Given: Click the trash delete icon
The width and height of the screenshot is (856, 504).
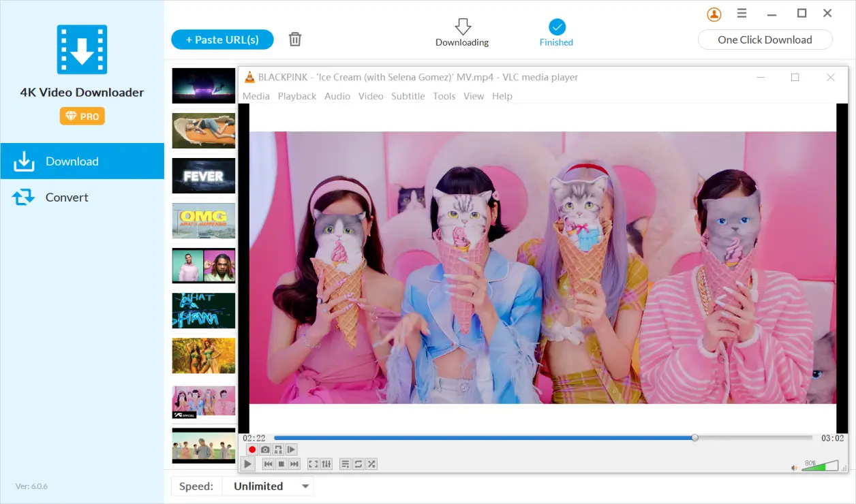Looking at the screenshot, I should tap(295, 40).
